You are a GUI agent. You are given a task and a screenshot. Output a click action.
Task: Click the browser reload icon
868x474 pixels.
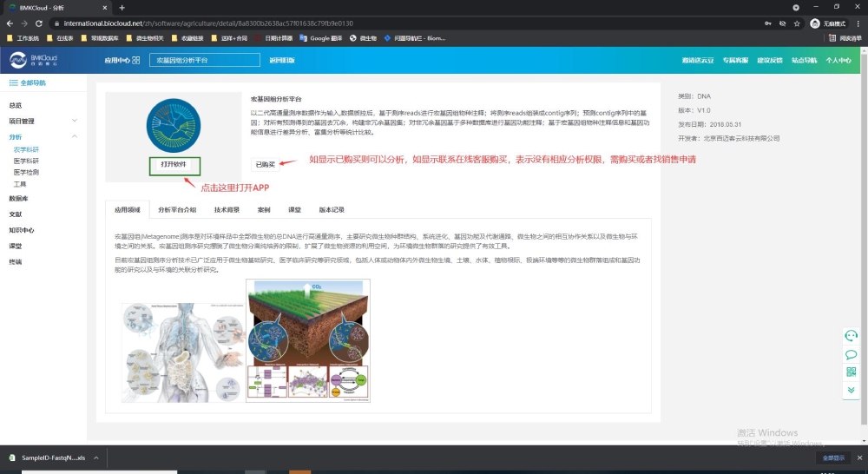40,23
